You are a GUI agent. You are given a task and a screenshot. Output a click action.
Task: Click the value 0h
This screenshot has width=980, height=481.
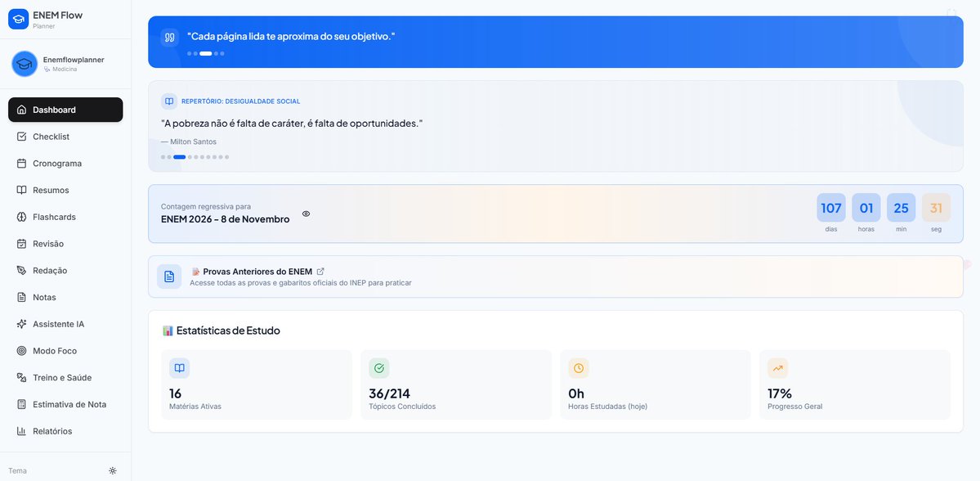(x=576, y=393)
